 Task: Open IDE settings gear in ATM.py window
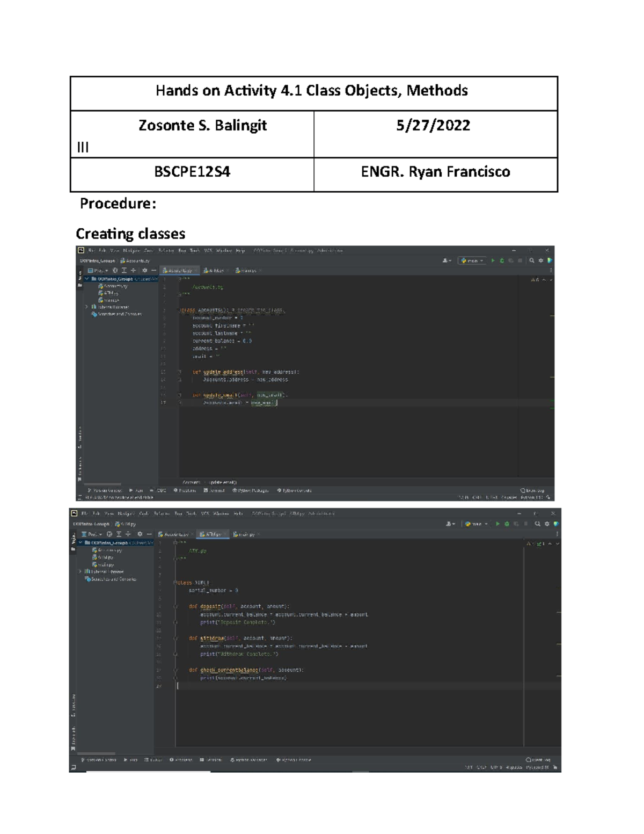(547, 524)
